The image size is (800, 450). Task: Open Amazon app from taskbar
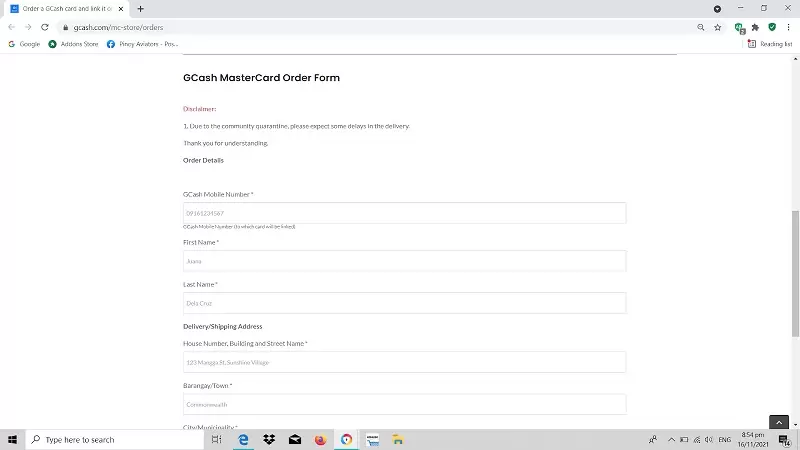pyautogui.click(x=372, y=440)
